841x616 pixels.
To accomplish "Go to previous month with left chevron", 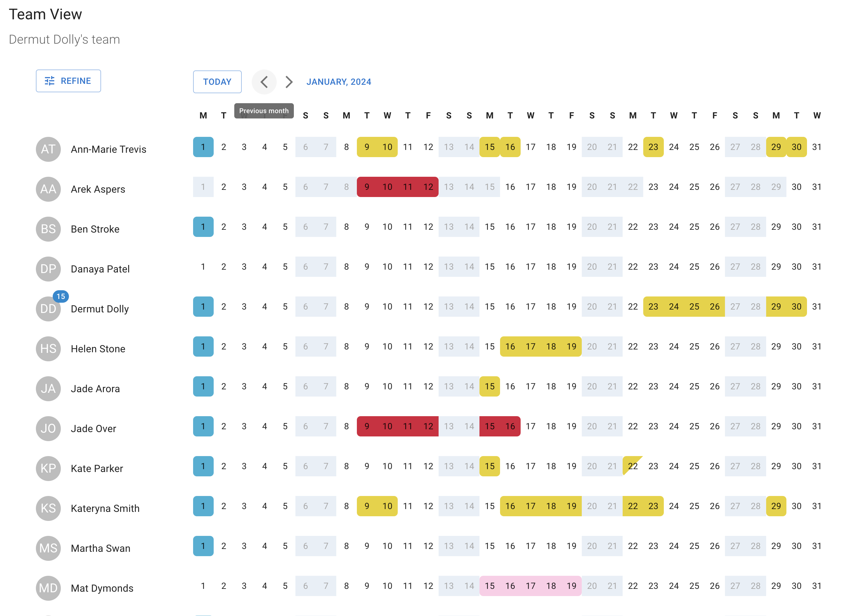I will pos(264,82).
